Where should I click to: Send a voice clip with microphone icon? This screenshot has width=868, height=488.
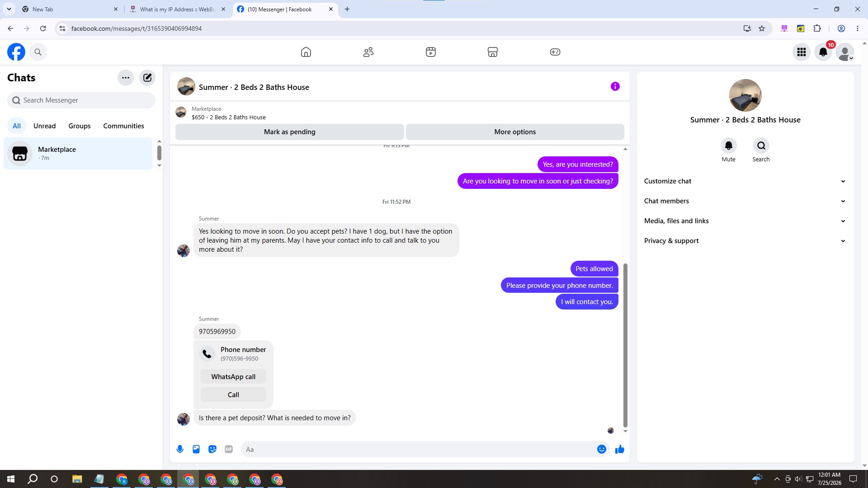click(x=180, y=449)
